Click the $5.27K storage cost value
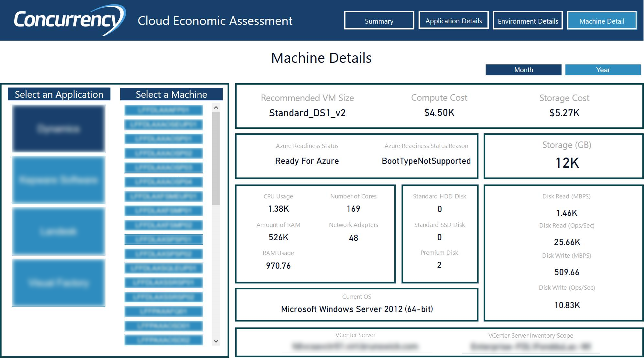 tap(564, 113)
